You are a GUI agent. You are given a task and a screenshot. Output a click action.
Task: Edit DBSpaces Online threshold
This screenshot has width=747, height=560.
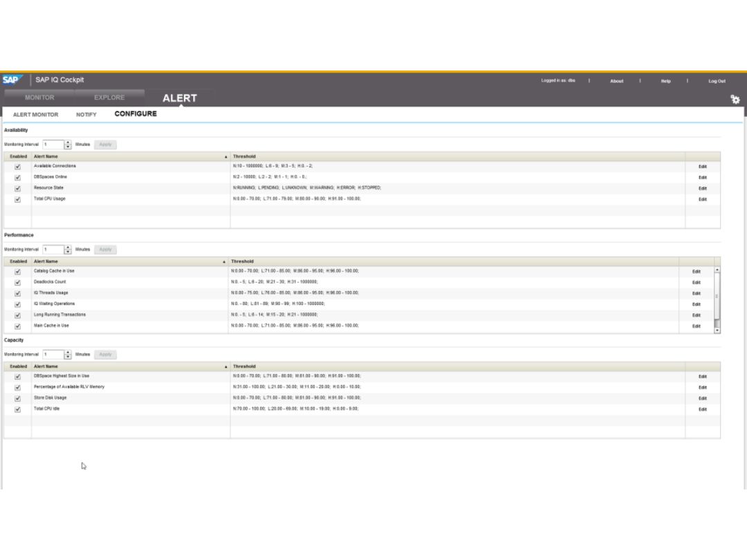702,178
